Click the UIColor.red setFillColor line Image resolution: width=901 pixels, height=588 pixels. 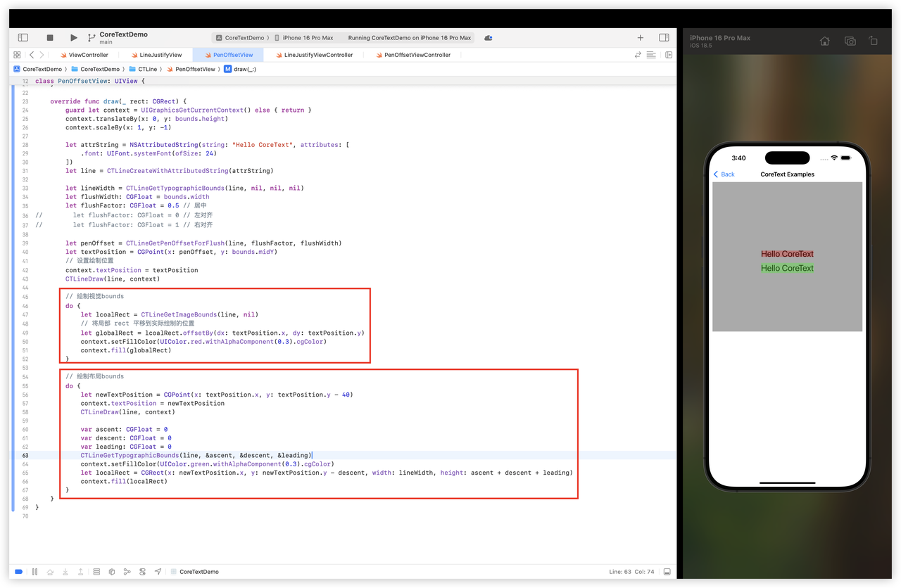coord(203,342)
